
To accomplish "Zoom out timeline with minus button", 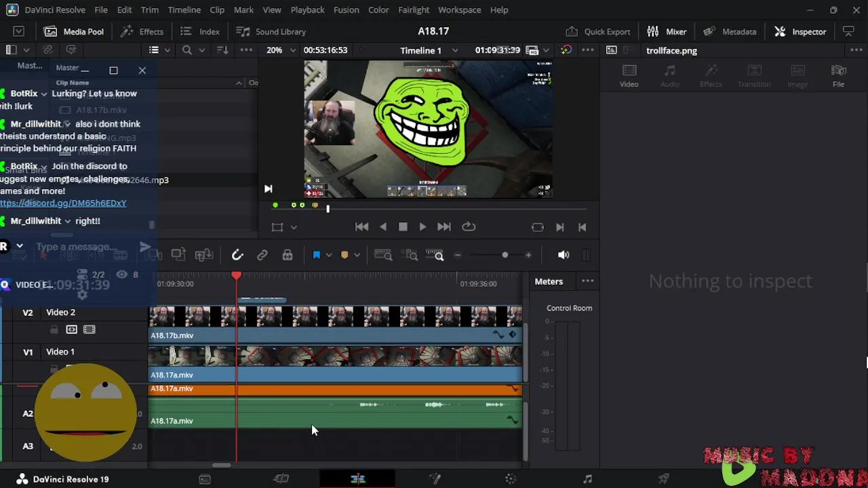I will [458, 255].
